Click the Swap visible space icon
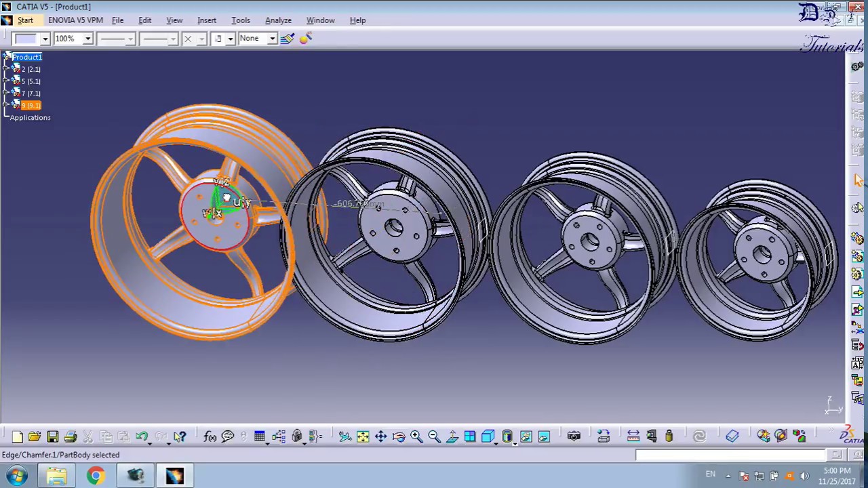The height and width of the screenshot is (488, 868). (544, 436)
